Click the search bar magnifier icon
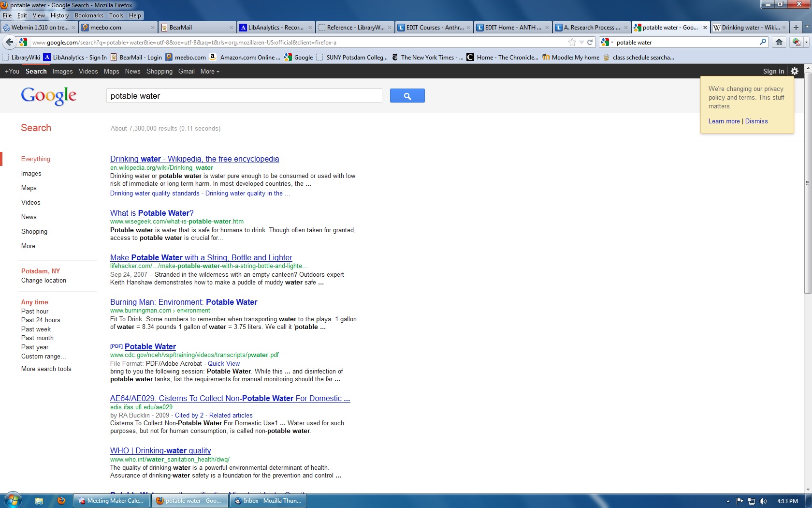Image resolution: width=812 pixels, height=508 pixels. (x=763, y=42)
